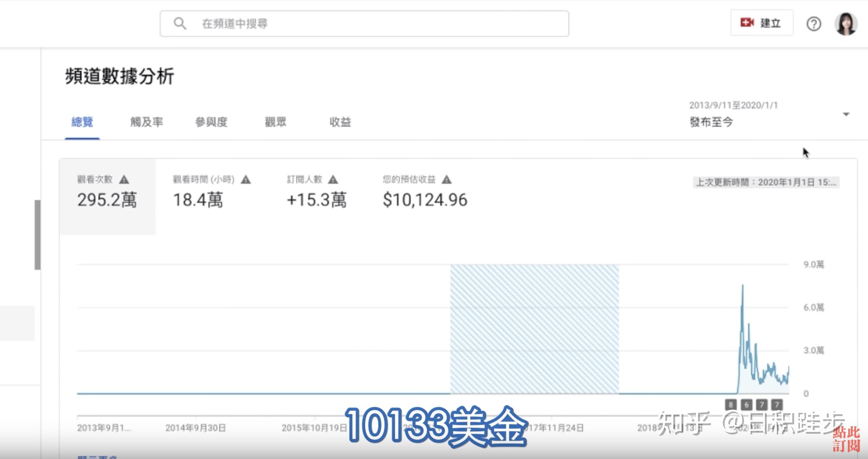Screen dimensions: 868x459
Task: Click warning triangle beside 訂閱人數
Action: 333,179
